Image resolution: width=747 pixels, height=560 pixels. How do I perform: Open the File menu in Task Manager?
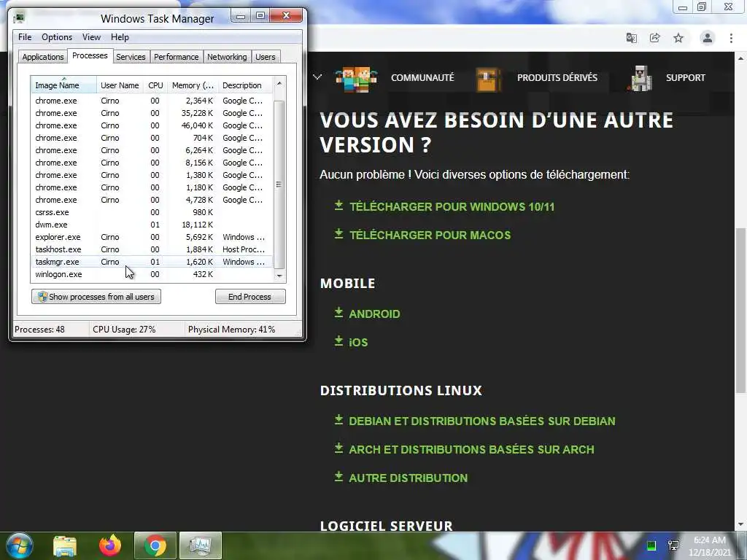(x=25, y=37)
